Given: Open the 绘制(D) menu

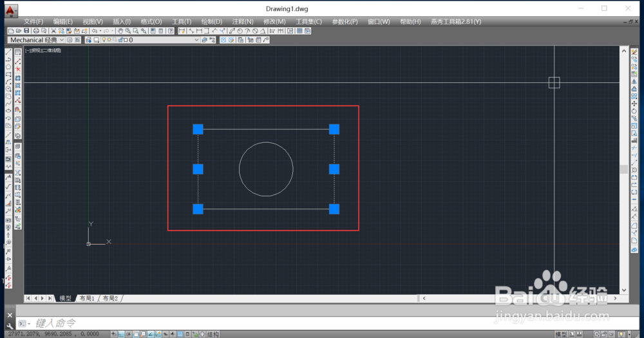Looking at the screenshot, I should [211, 22].
